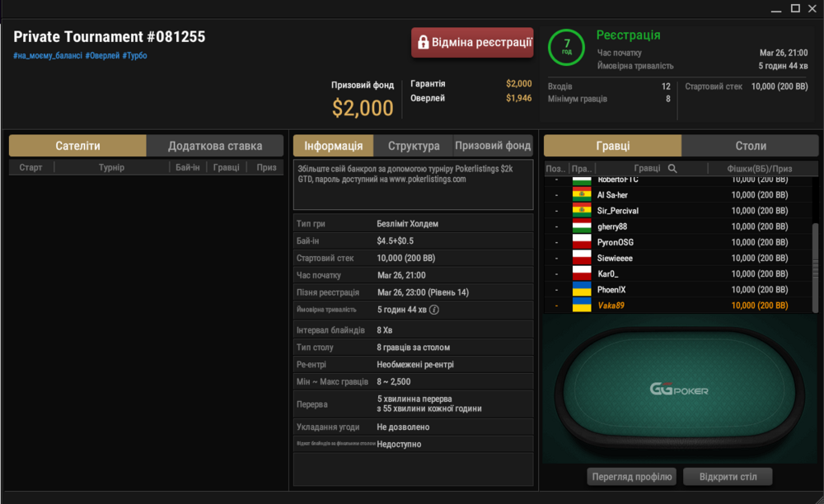Open the Призовий фонд tab
824x504 pixels.
point(493,146)
